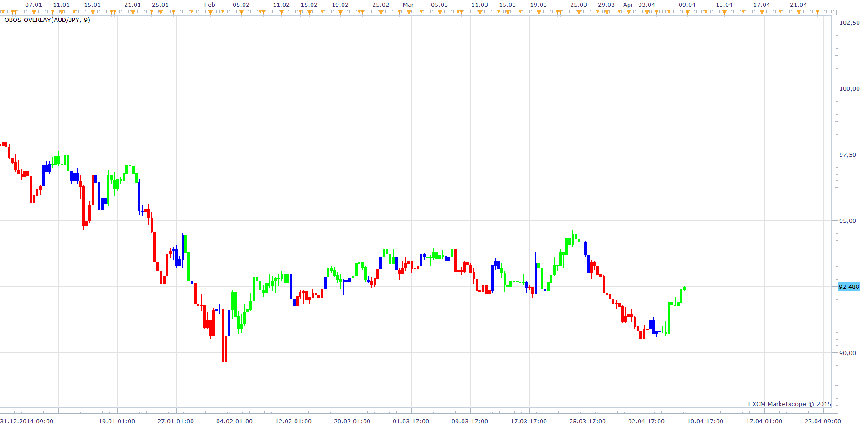The width and height of the screenshot is (868, 427).
Task: Click the 09.04 date on top timeline
Action: point(687,5)
